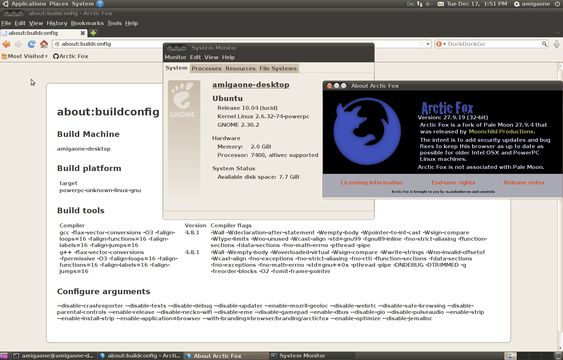Close the About Arctic Fox dialog

pyautogui.click(x=329, y=85)
